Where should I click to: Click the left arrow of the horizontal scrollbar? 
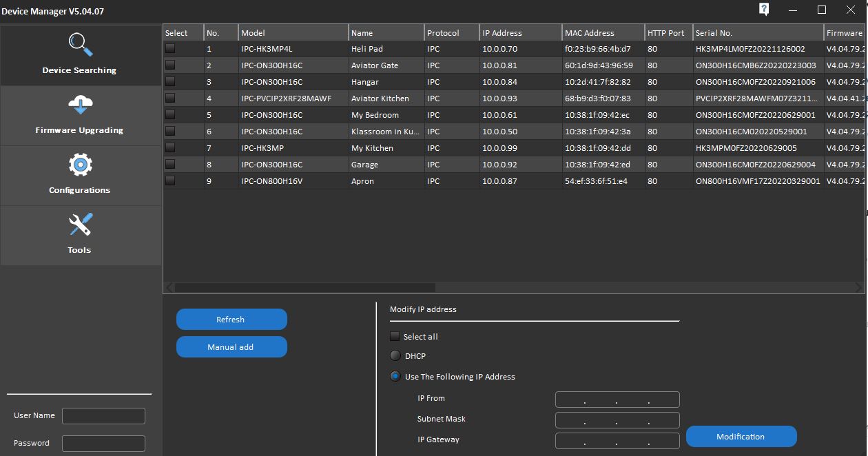[x=169, y=287]
